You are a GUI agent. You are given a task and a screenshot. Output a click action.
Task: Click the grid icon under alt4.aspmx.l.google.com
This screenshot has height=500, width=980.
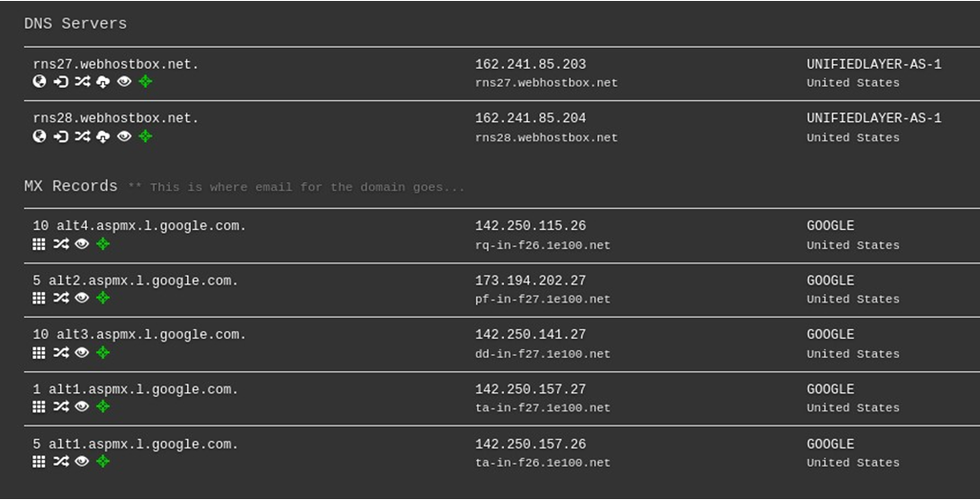coord(39,244)
